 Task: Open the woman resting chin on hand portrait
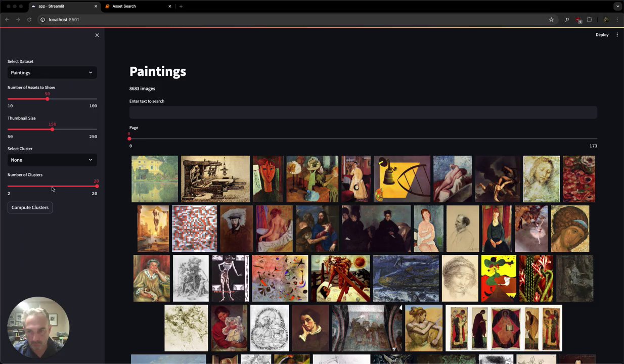point(310,328)
